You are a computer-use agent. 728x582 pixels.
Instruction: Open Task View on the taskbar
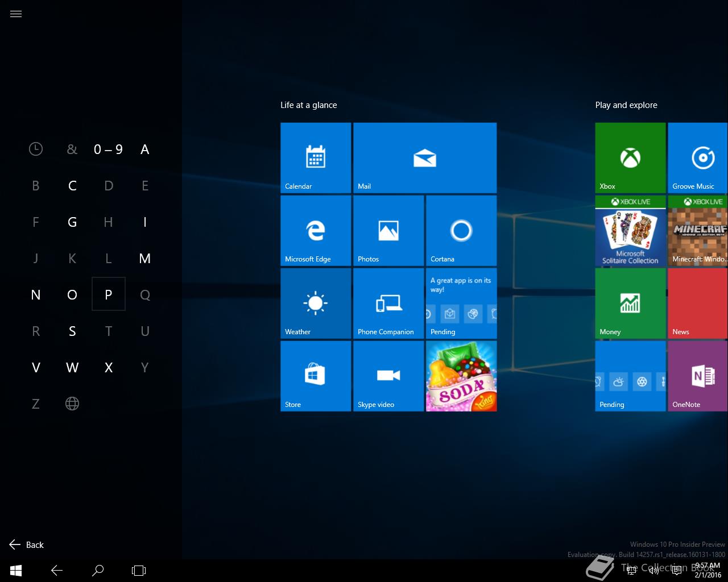pyautogui.click(x=139, y=570)
